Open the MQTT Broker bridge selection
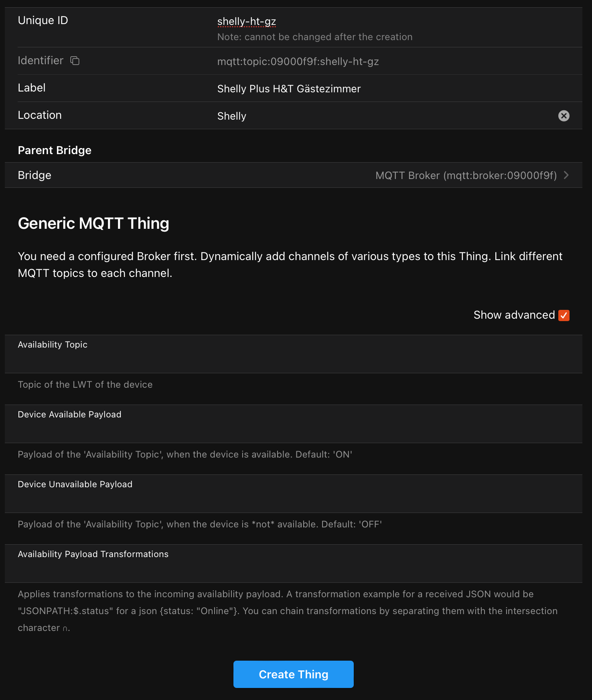 click(466, 175)
